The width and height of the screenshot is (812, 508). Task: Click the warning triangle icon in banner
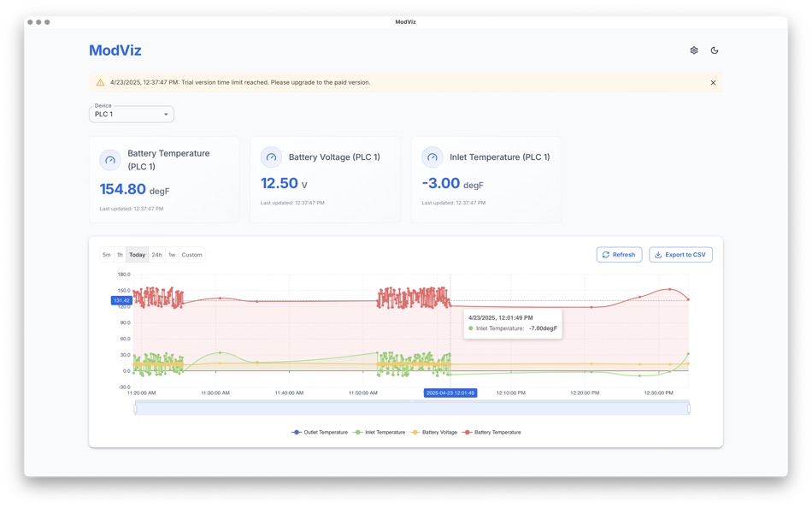[x=101, y=82]
